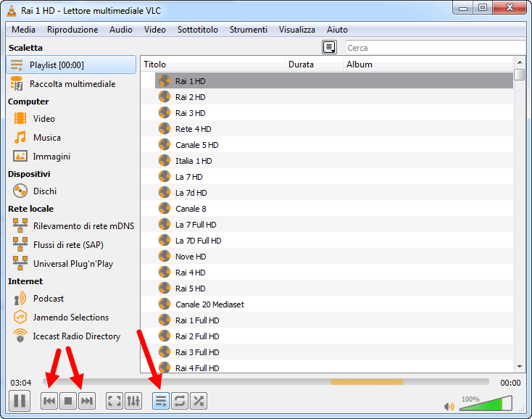This screenshot has width=532, height=419.
Task: Toggle the loop repeat mode
Action: [180, 401]
